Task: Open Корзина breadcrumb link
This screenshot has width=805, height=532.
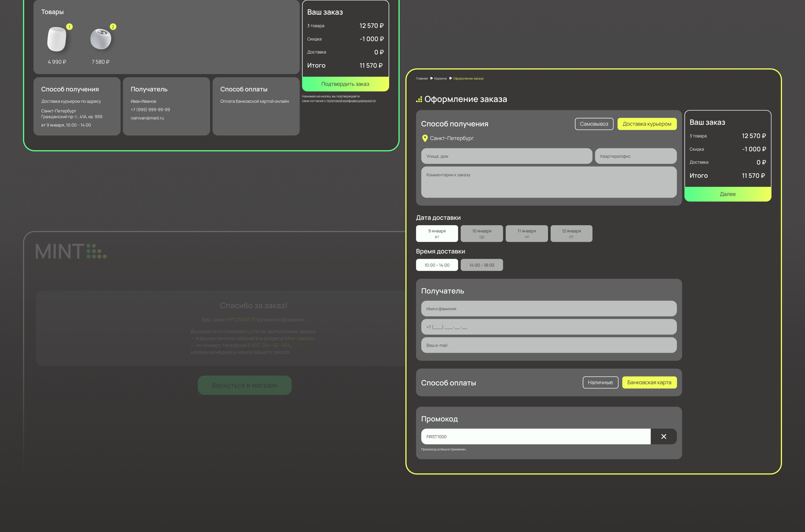Action: 440,78
